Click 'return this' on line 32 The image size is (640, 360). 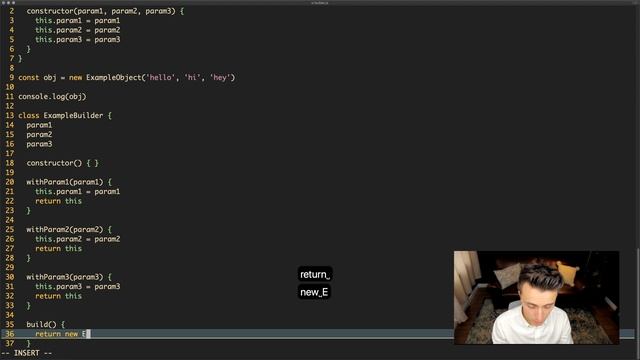pyautogui.click(x=58, y=296)
